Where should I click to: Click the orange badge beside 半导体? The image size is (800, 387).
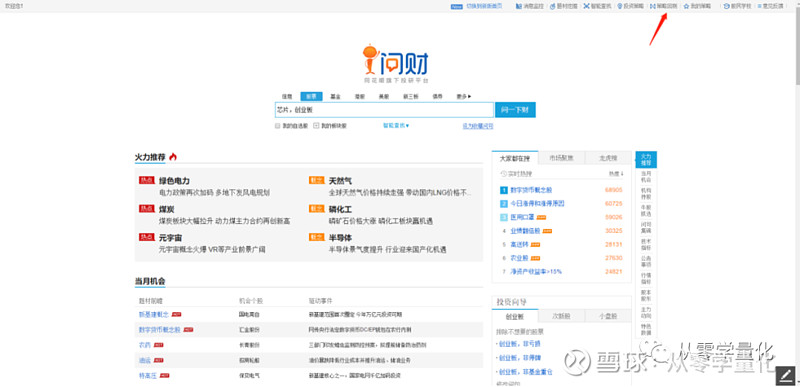pos(316,237)
